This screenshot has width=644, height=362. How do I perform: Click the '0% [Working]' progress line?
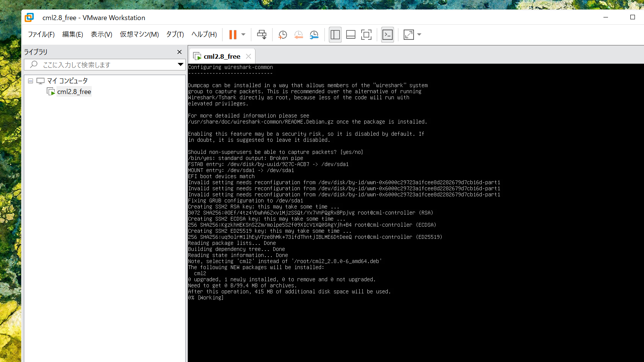coord(206,298)
